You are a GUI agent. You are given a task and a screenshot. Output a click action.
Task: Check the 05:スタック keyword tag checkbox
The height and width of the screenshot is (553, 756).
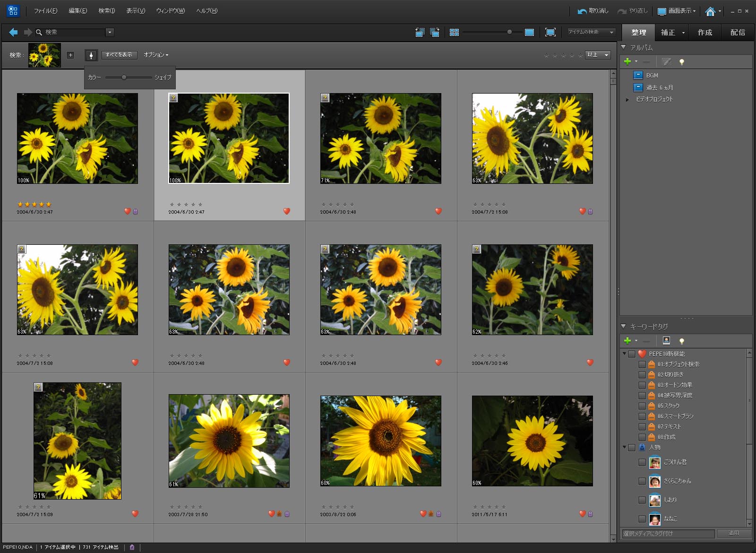[x=642, y=406]
